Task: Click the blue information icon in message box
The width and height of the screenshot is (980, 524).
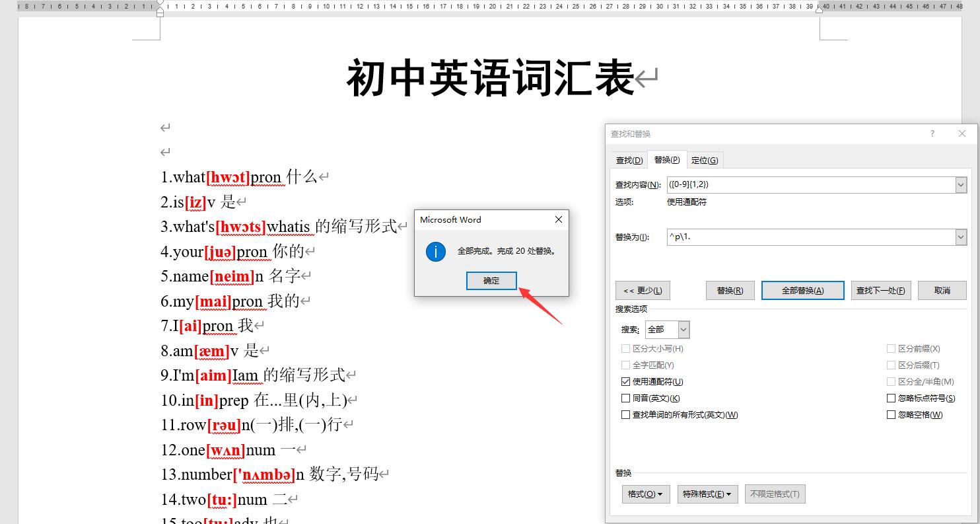Action: pos(436,251)
